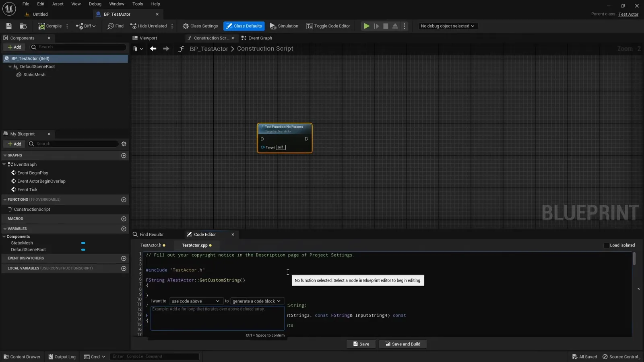Open Class Settings

pos(200,26)
